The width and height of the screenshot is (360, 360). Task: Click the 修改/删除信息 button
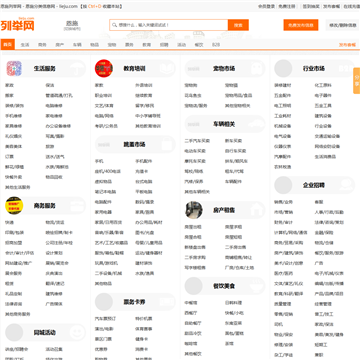[x=343, y=25]
